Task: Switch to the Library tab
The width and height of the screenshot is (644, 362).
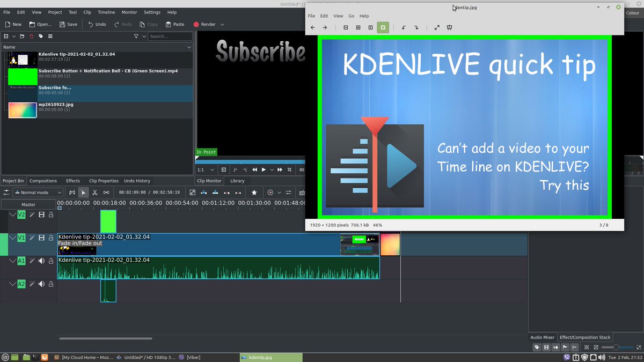Action: [x=237, y=181]
